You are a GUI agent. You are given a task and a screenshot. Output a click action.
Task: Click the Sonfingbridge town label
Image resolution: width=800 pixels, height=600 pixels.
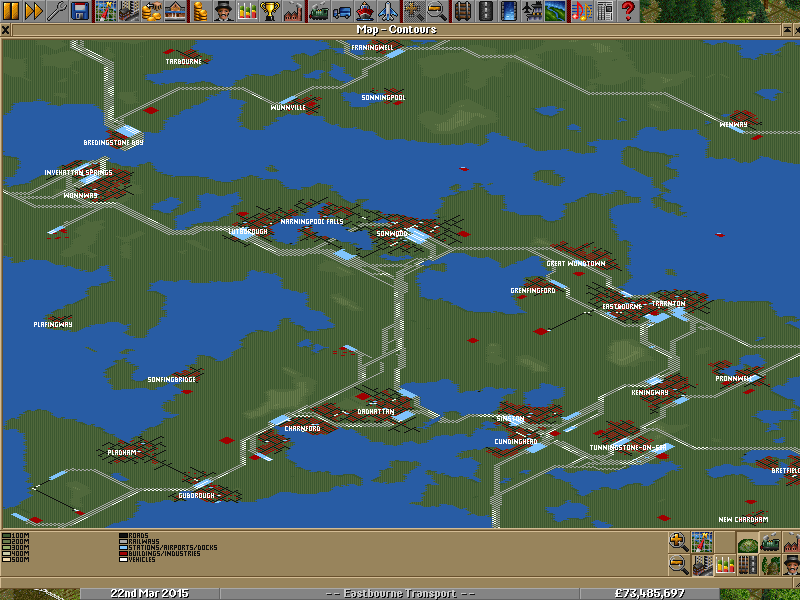click(x=171, y=379)
